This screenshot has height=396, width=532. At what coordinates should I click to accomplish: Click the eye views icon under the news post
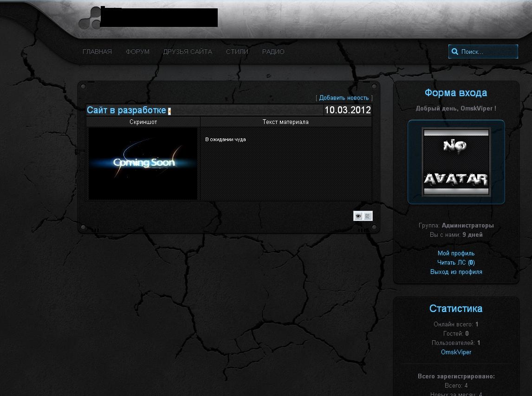(358, 216)
